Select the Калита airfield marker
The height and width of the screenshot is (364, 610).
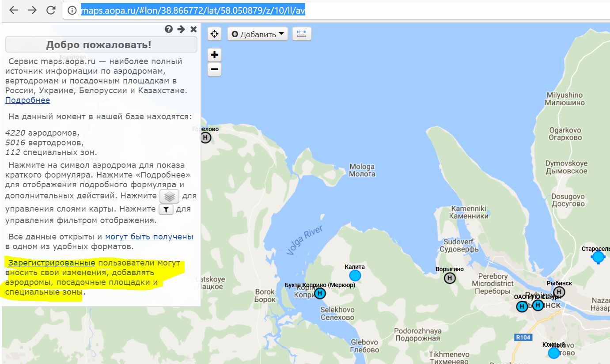(355, 276)
